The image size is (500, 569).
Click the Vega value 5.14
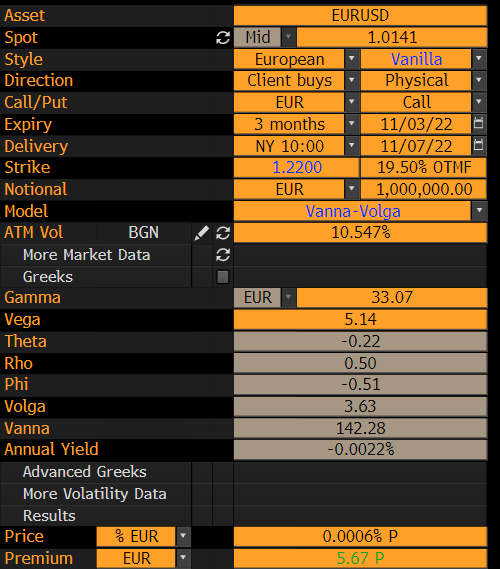pyautogui.click(x=360, y=319)
